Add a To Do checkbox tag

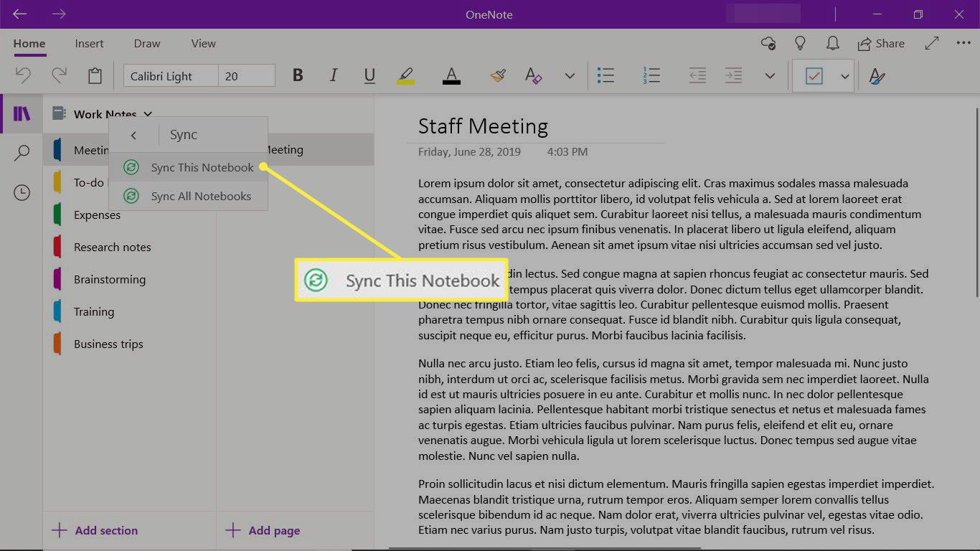point(814,76)
